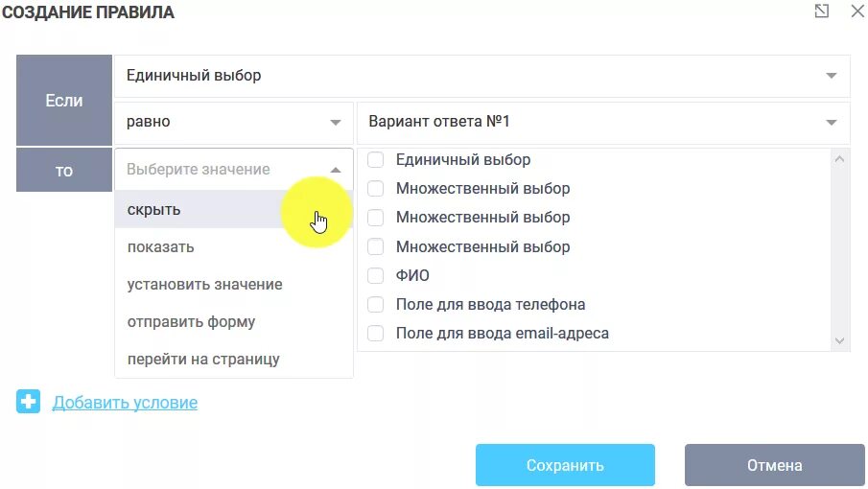Click scroll up arrow in field list
The image size is (868, 489).
(x=839, y=159)
